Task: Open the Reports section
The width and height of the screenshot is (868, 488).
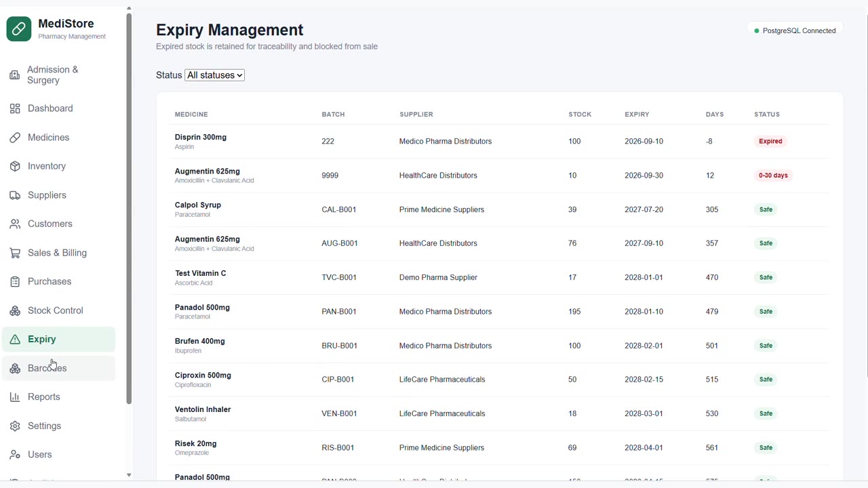Action: pyautogui.click(x=58, y=397)
